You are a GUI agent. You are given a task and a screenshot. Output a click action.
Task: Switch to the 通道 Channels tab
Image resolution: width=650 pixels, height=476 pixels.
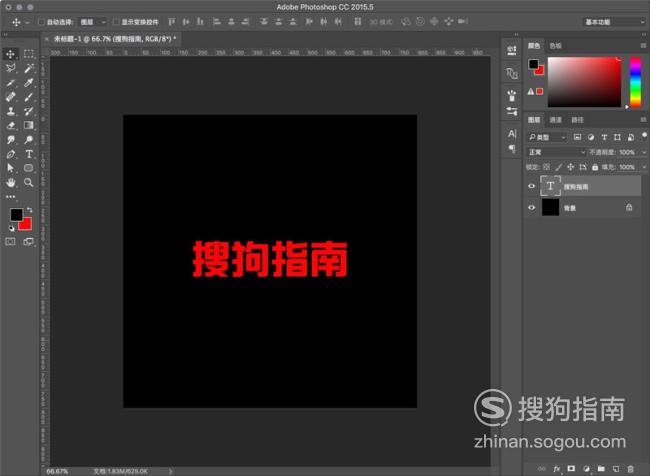[x=555, y=120]
